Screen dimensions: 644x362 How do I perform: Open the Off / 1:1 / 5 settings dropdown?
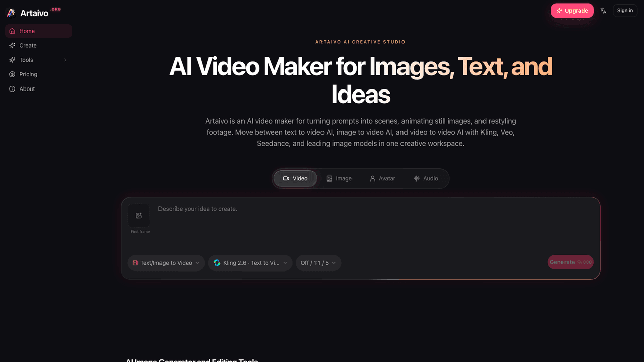click(x=318, y=263)
